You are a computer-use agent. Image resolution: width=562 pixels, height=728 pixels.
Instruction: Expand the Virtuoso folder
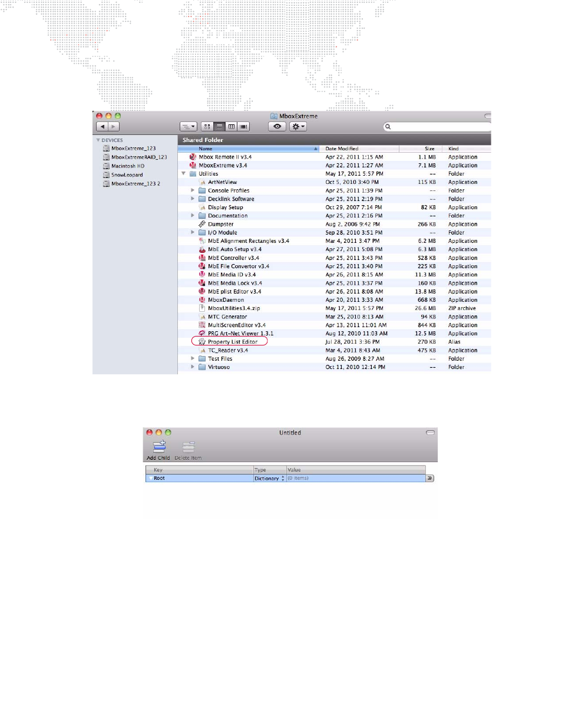click(x=193, y=367)
